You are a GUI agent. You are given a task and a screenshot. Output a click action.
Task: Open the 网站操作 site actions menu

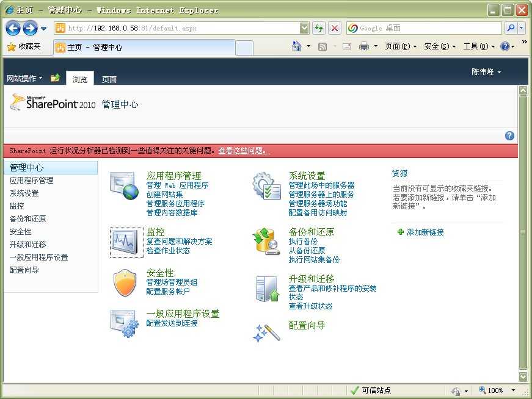click(x=24, y=78)
